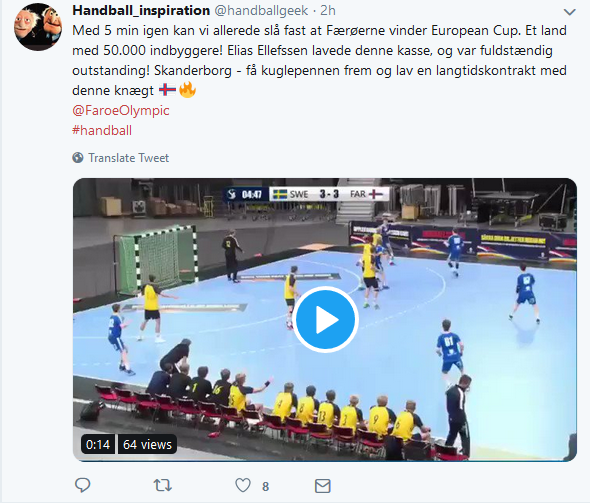Click the reply speech bubble icon

pyautogui.click(x=82, y=485)
